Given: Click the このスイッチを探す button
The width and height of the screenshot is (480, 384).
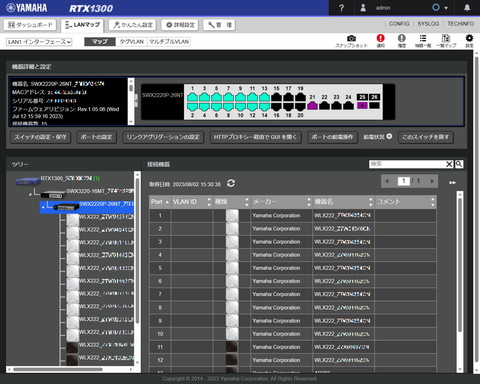Looking at the screenshot, I should pos(426,137).
